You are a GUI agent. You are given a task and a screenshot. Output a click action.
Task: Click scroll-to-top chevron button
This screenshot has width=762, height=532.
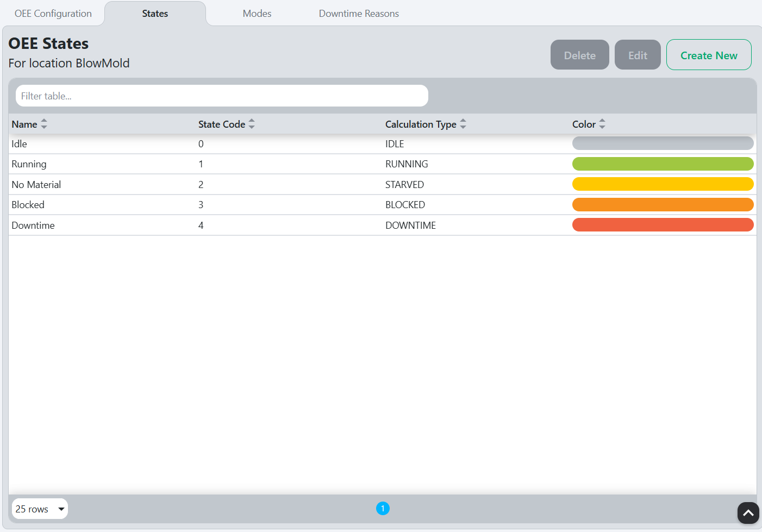pos(748,513)
